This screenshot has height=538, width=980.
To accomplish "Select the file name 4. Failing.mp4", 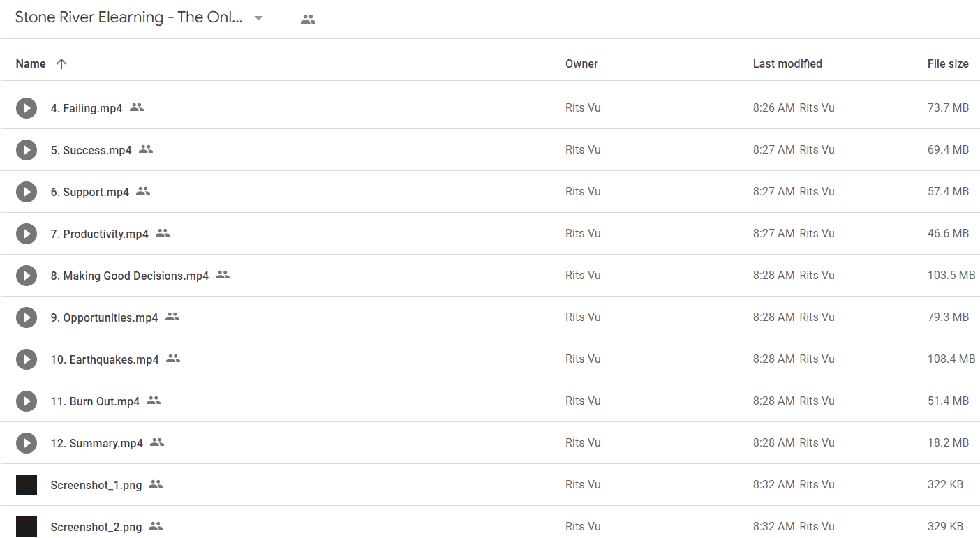I will (x=87, y=108).
